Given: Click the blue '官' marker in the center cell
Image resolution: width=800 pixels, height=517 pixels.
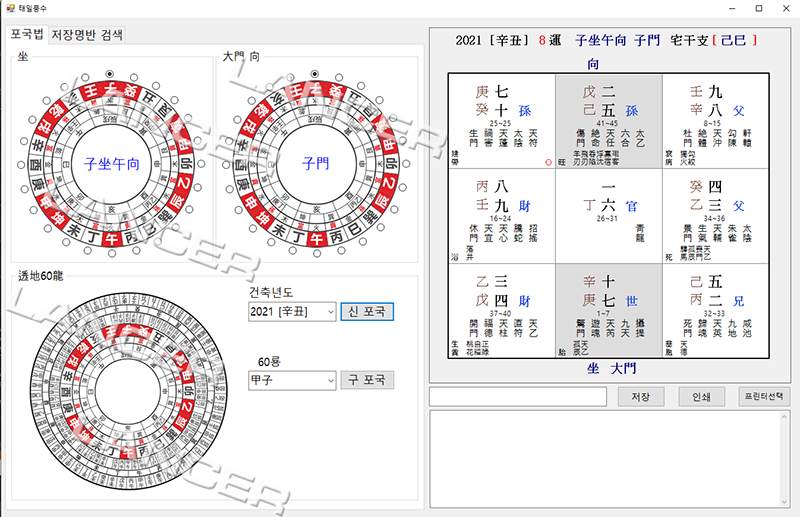Looking at the screenshot, I should pyautogui.click(x=632, y=206).
